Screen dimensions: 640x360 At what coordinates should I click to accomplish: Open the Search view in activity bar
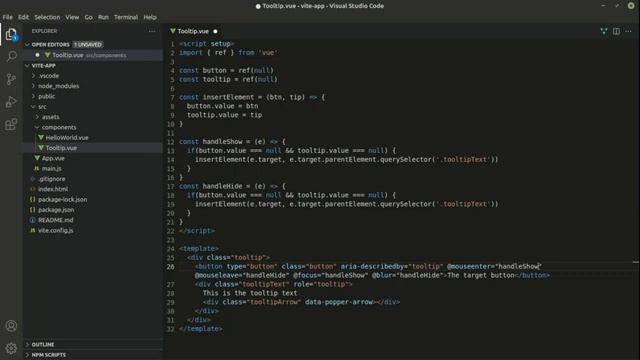(x=11, y=56)
